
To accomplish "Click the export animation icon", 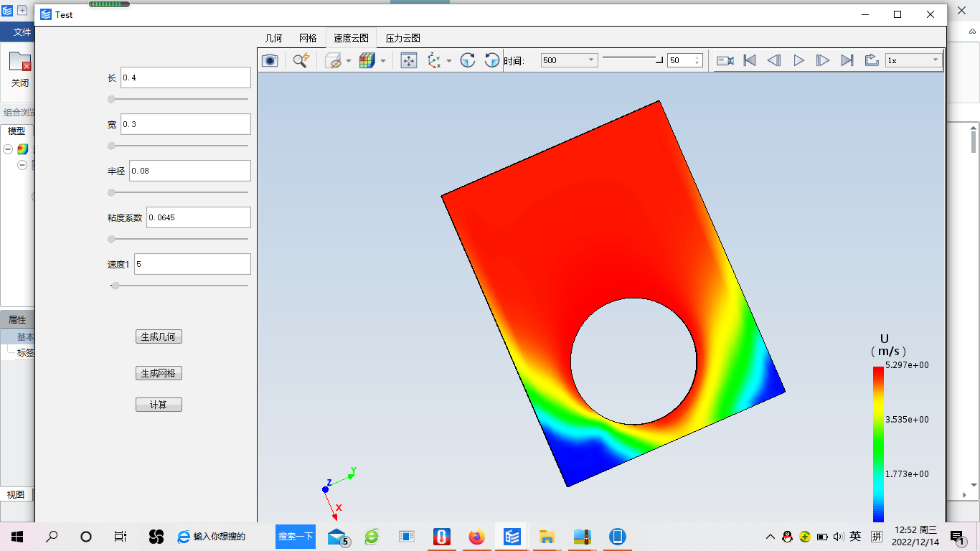I will tap(872, 61).
